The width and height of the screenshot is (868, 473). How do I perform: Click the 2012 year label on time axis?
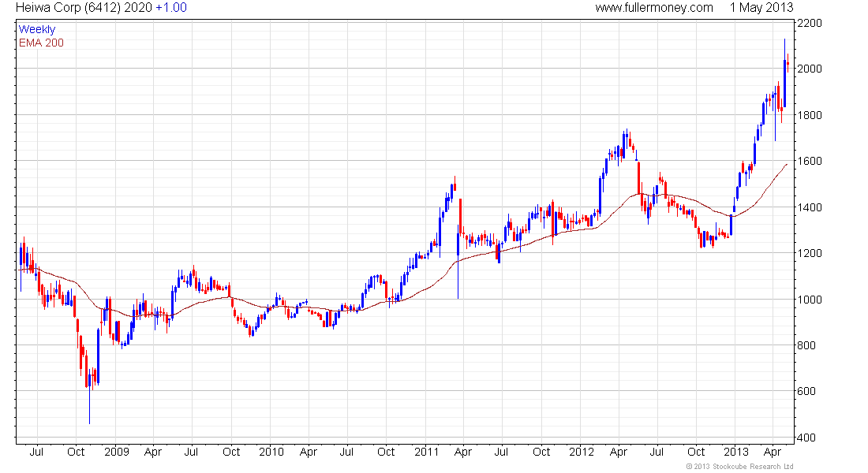coord(582,452)
